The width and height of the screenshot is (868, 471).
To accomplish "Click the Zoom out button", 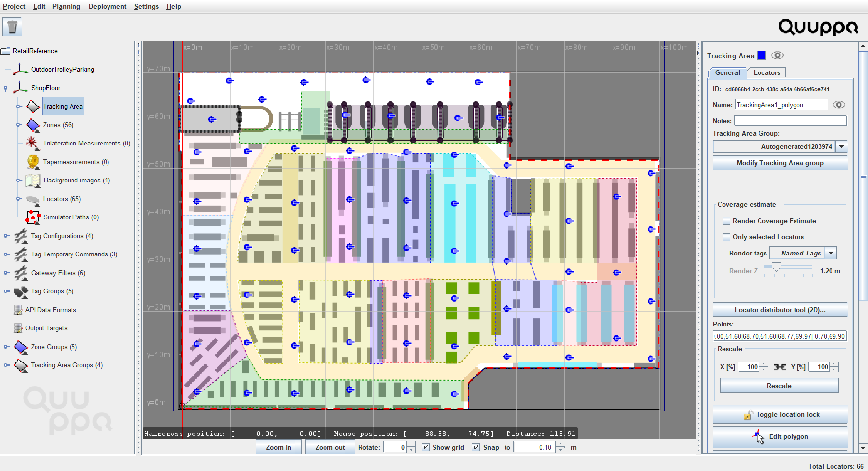I will coord(330,447).
